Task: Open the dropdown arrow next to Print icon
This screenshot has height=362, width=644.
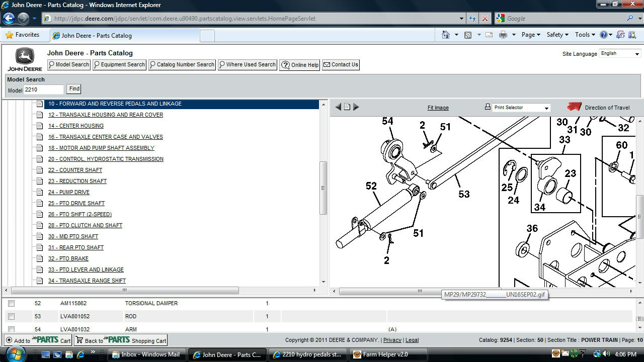Action: (x=514, y=35)
